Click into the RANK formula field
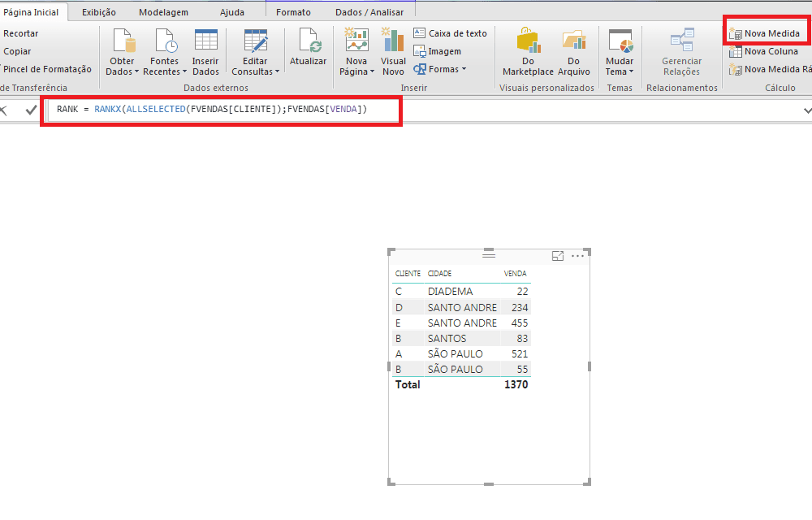Screen dimensions: 812x520 [x=222, y=110]
